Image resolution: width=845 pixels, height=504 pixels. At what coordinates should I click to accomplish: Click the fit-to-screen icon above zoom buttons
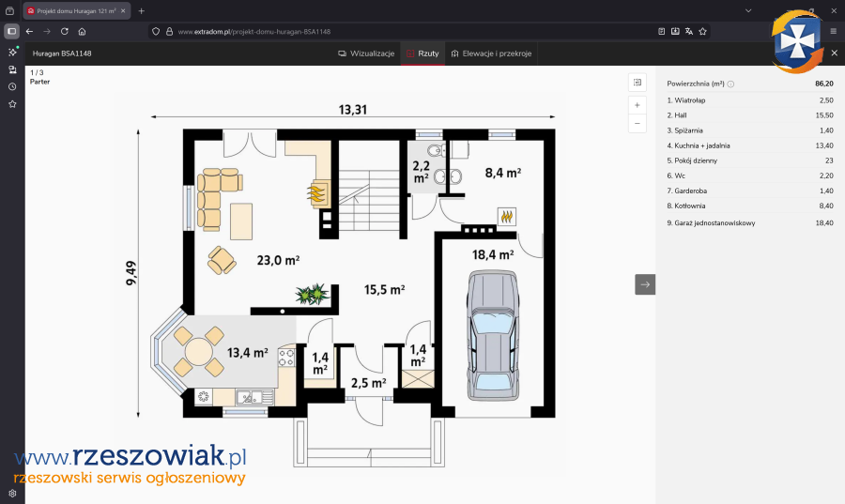pos(638,83)
